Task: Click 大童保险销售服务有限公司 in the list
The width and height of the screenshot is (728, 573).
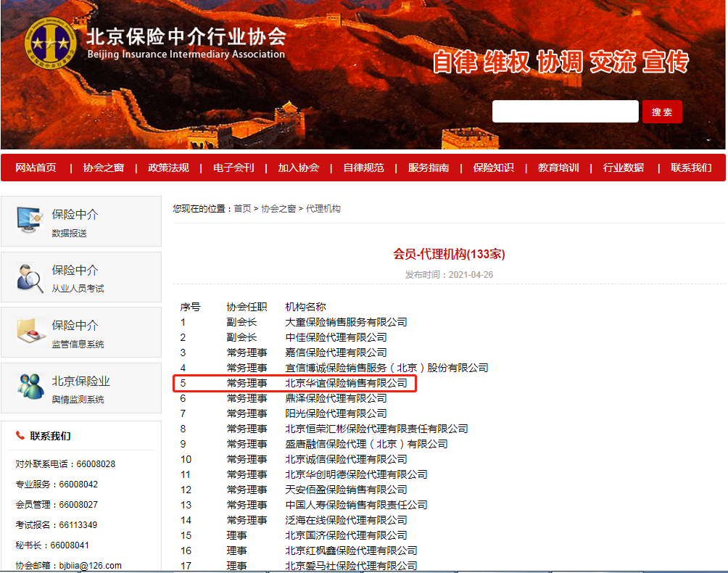Action: pos(346,322)
